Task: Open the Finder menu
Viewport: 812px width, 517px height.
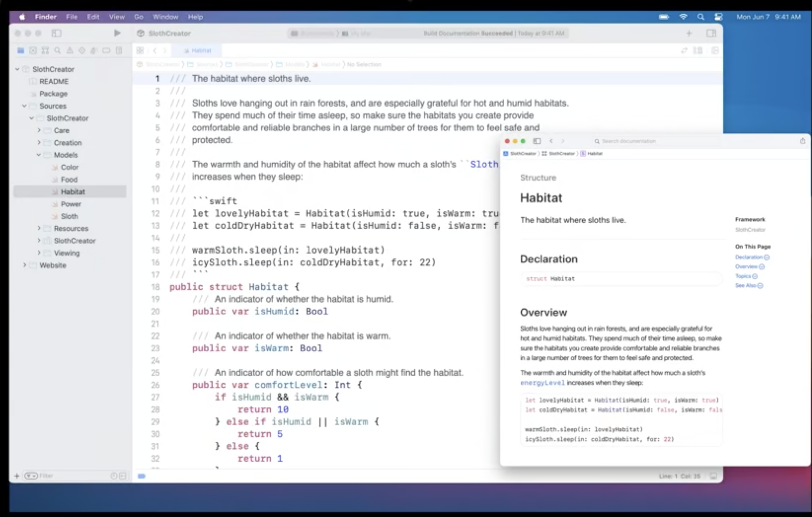Action: [x=45, y=17]
